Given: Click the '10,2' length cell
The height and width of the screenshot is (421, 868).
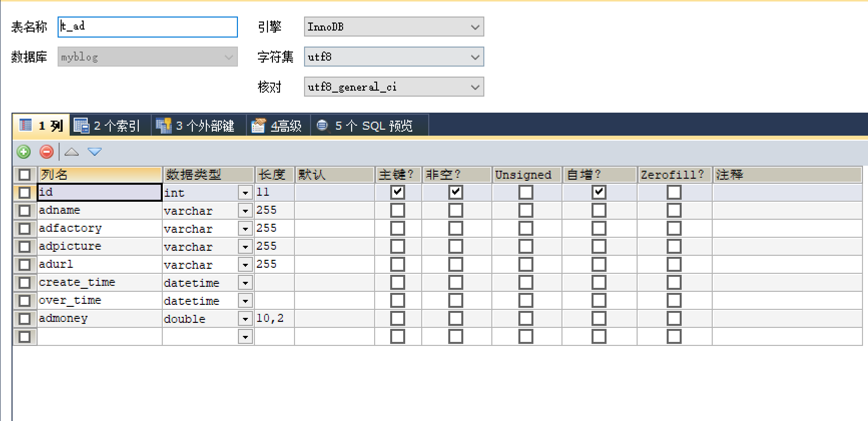Looking at the screenshot, I should coord(274,318).
